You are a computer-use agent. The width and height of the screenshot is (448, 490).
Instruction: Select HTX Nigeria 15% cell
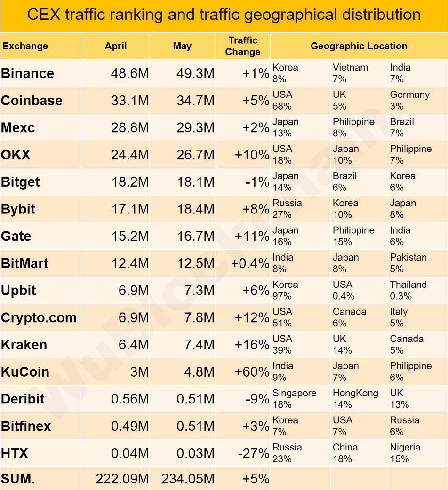(418, 453)
